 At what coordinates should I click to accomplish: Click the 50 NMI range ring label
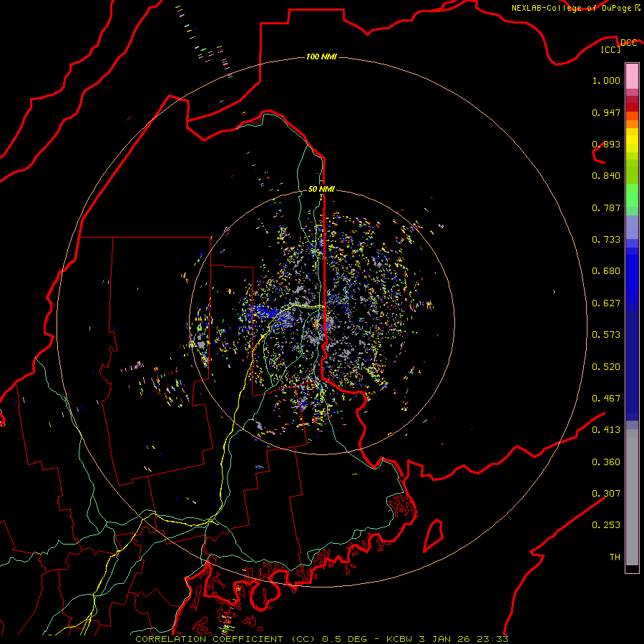(321, 189)
